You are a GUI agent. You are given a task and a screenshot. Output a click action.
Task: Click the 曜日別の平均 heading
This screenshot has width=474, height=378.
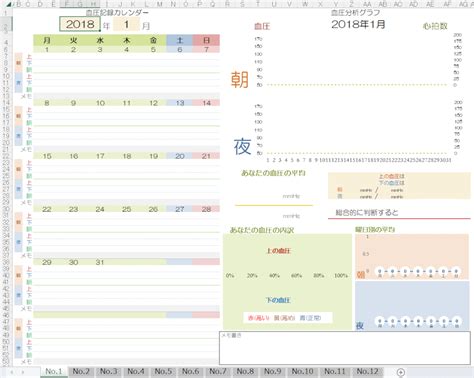pos(375,229)
